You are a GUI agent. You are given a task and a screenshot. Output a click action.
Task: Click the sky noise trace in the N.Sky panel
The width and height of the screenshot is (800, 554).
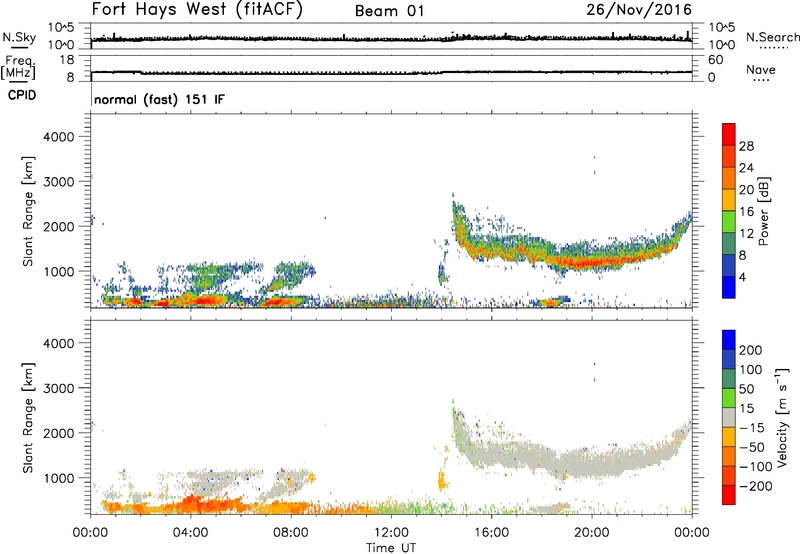coord(391,39)
